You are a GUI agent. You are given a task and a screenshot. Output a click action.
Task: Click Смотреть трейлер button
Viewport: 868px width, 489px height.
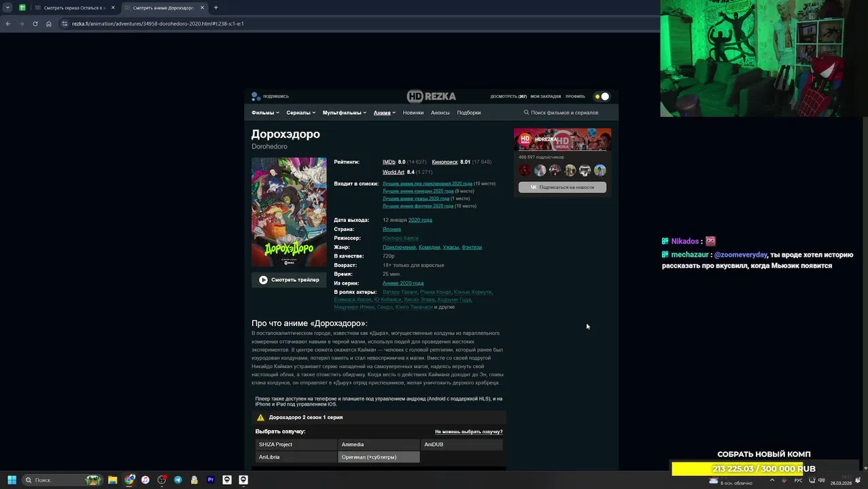pyautogui.click(x=289, y=280)
